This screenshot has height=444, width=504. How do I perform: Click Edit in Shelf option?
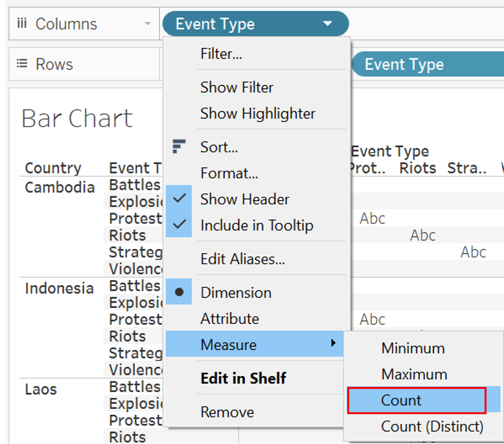click(x=243, y=379)
